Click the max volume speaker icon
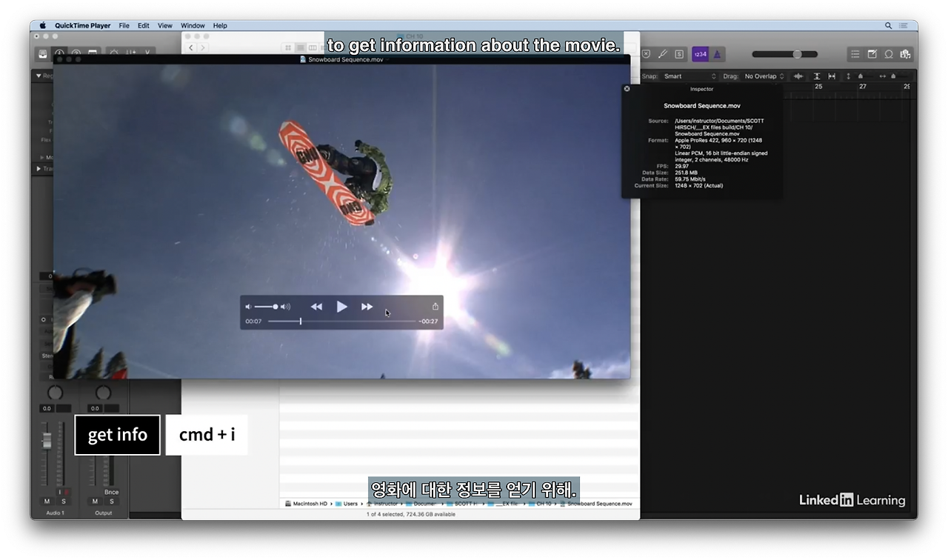This screenshot has height=560, width=948. point(285,307)
